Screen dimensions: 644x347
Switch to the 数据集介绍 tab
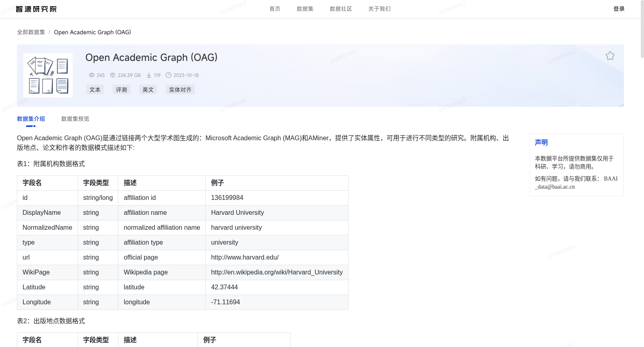[31, 119]
